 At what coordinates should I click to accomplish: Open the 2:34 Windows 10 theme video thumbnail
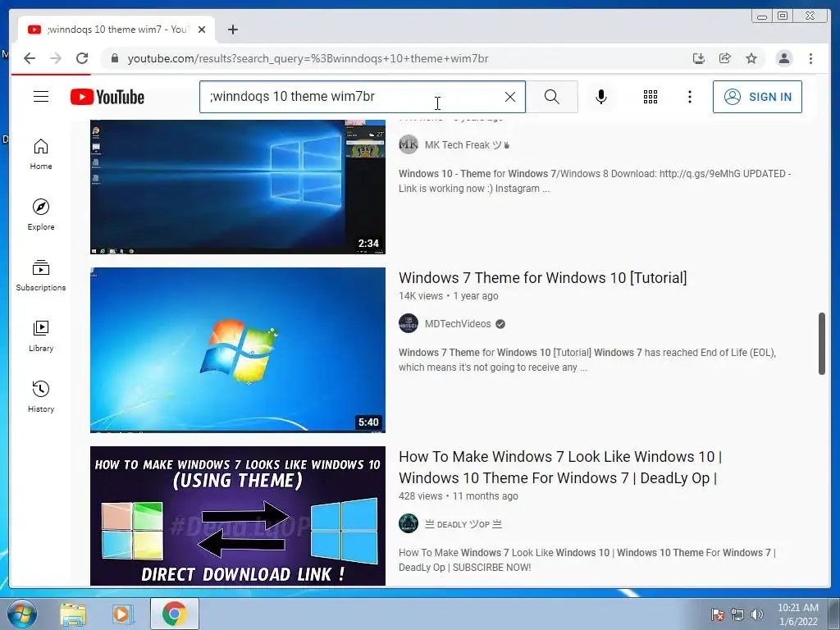(x=238, y=186)
